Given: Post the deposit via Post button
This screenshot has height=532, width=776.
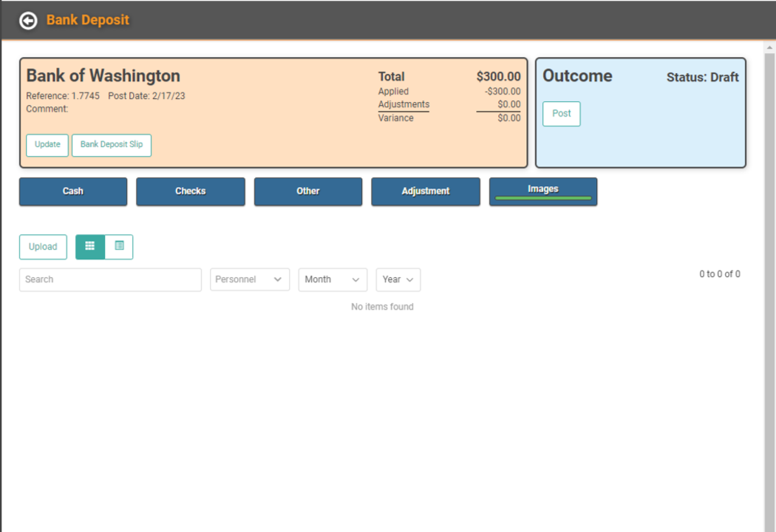Looking at the screenshot, I should pos(561,114).
